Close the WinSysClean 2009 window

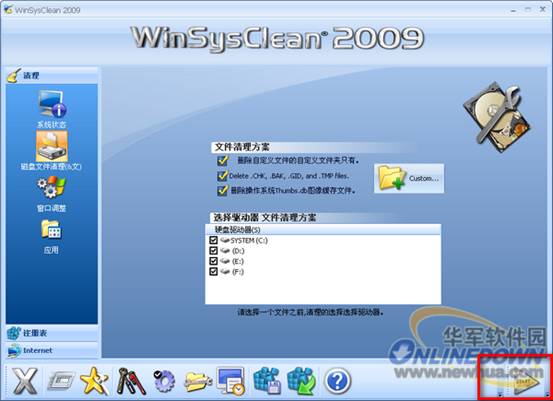(543, 10)
